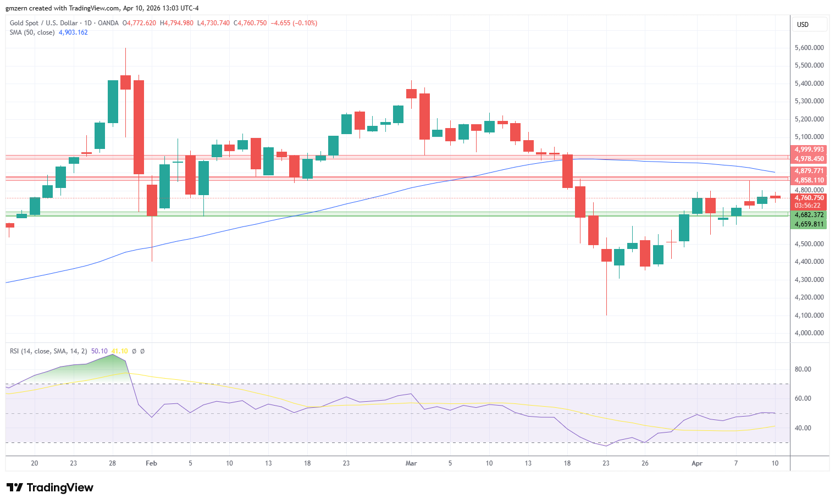Viewport: 835px width, 504px height.
Task: Click the 40.00 RSI scale label
Action: (x=803, y=428)
